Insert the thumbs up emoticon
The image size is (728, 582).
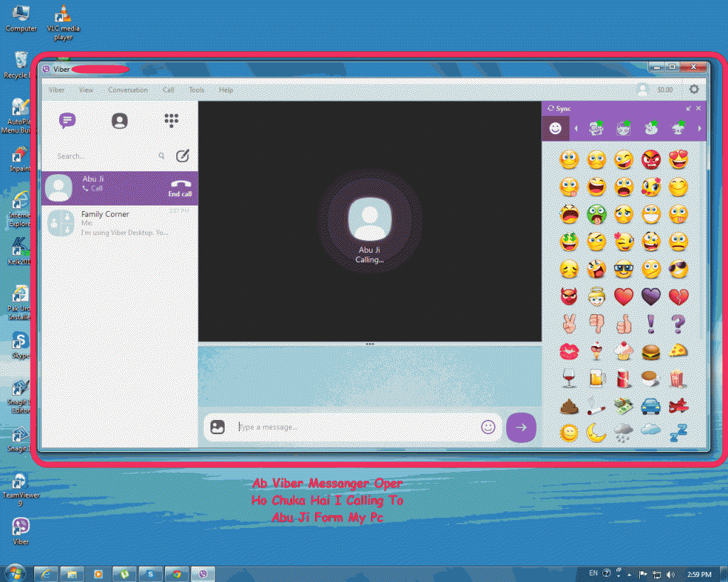623,323
